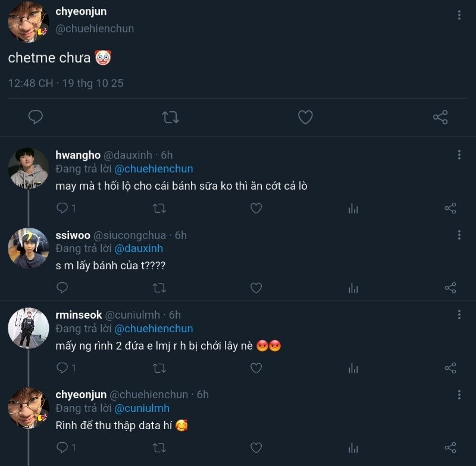View analytics of ssiwoo's reply

(x=353, y=288)
